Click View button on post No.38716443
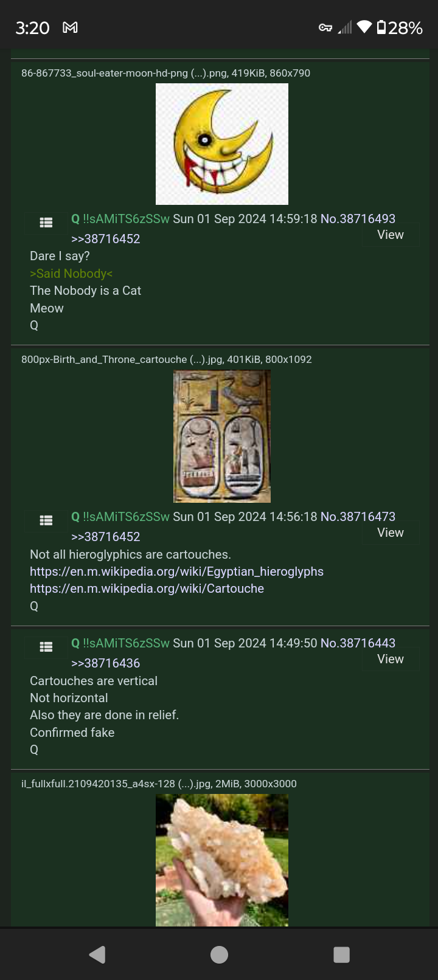 click(391, 659)
